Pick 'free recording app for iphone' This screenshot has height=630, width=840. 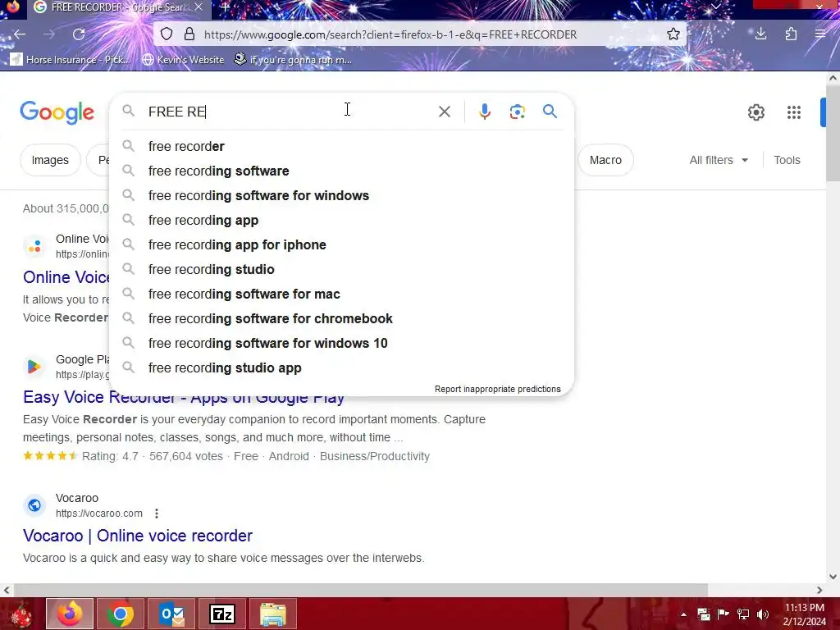point(341,244)
